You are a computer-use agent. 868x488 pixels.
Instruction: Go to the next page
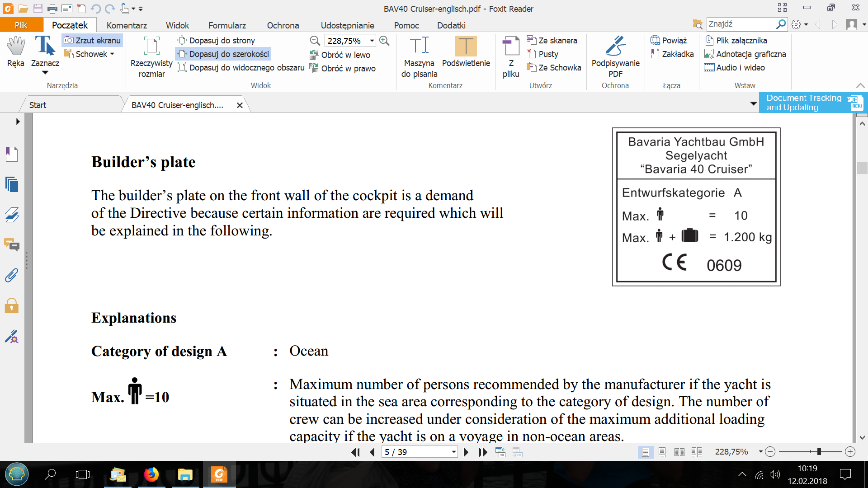pyautogui.click(x=466, y=452)
